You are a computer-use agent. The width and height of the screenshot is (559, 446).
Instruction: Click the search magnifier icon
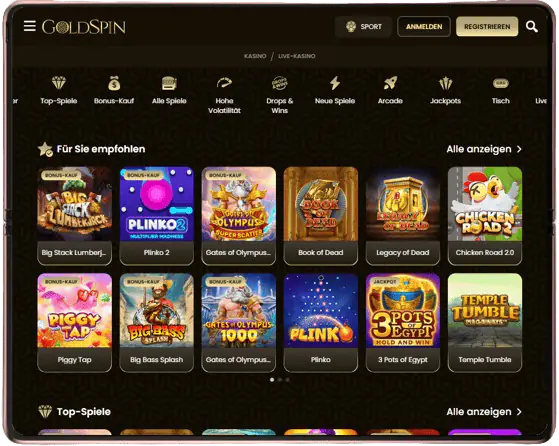tap(532, 26)
